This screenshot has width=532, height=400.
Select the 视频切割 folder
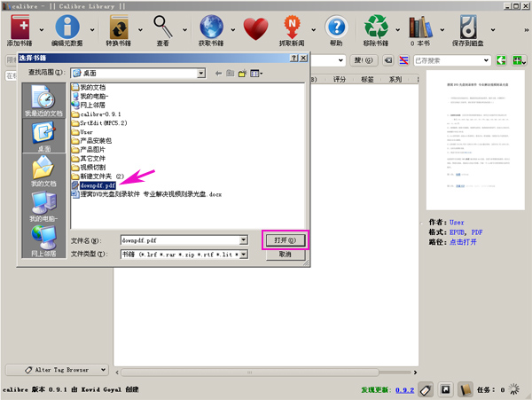[x=89, y=168]
